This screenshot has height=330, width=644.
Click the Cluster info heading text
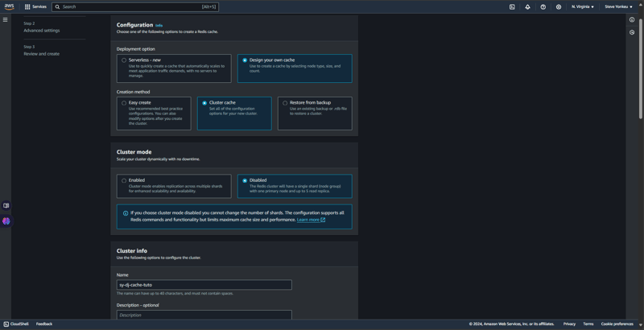pos(132,251)
